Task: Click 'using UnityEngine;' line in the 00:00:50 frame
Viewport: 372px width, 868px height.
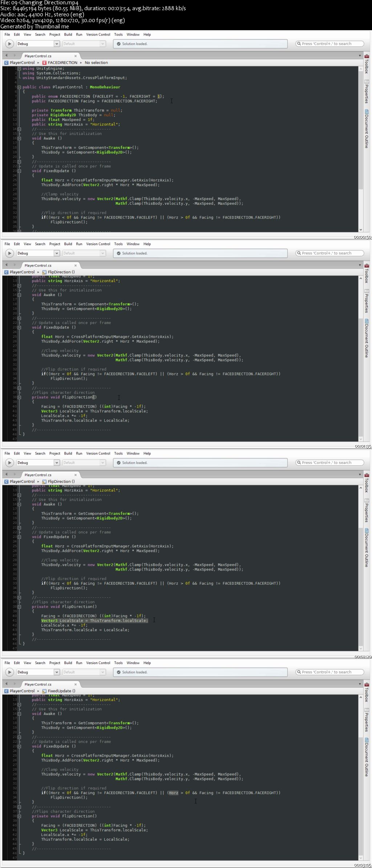Action: pyautogui.click(x=43, y=69)
